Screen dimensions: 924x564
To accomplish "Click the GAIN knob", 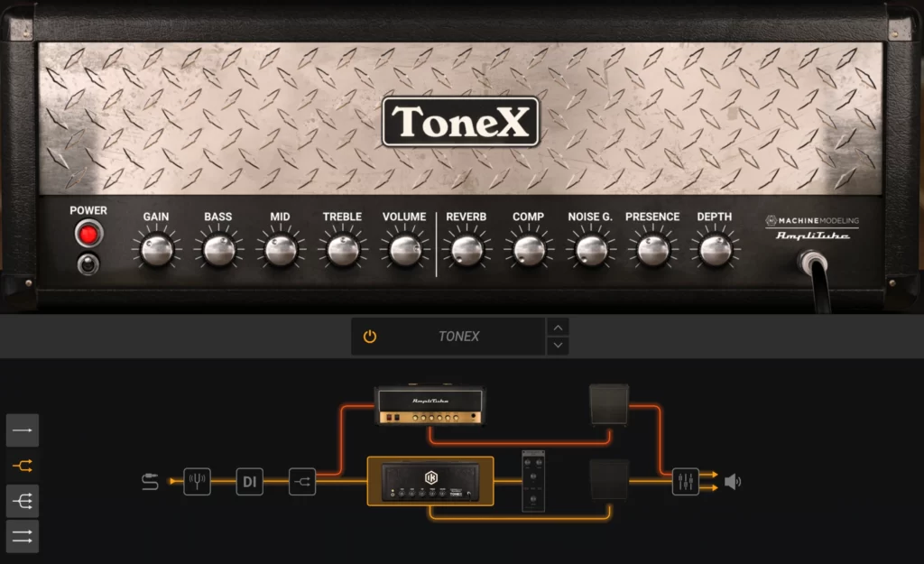I will click(156, 250).
